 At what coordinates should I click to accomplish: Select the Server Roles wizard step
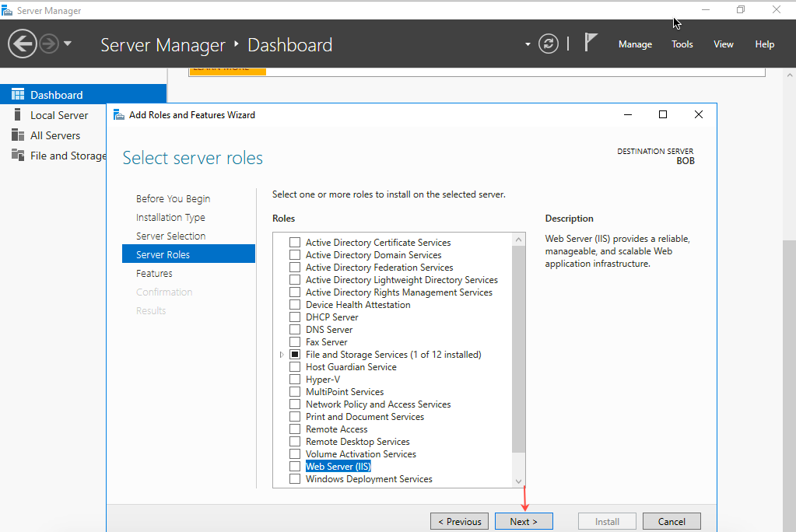coord(188,254)
